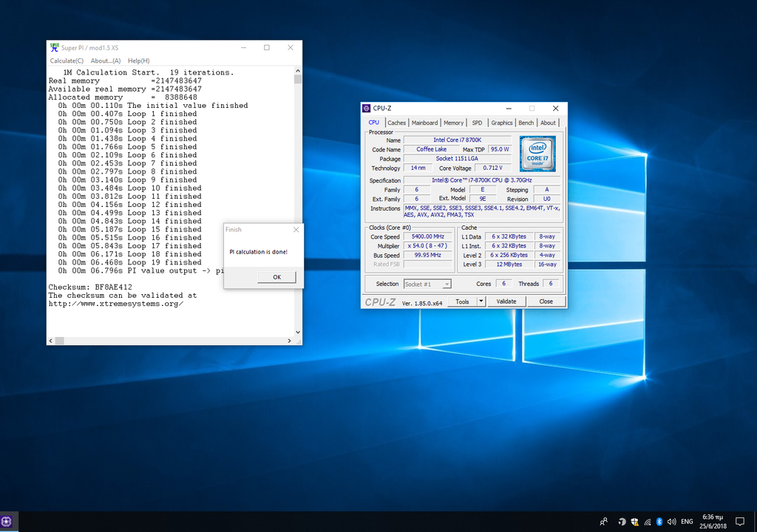Open the Windows Defender security tray icon
The image size is (757, 532).
(634, 522)
